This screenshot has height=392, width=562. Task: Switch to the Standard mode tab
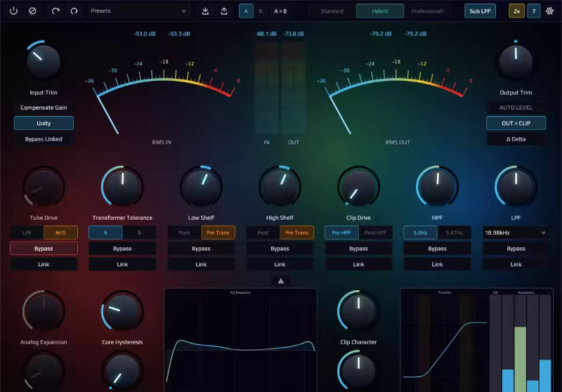[x=332, y=11]
